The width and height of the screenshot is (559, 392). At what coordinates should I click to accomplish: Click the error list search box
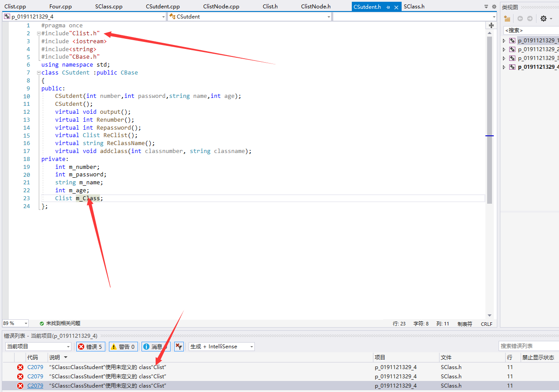[x=529, y=346]
